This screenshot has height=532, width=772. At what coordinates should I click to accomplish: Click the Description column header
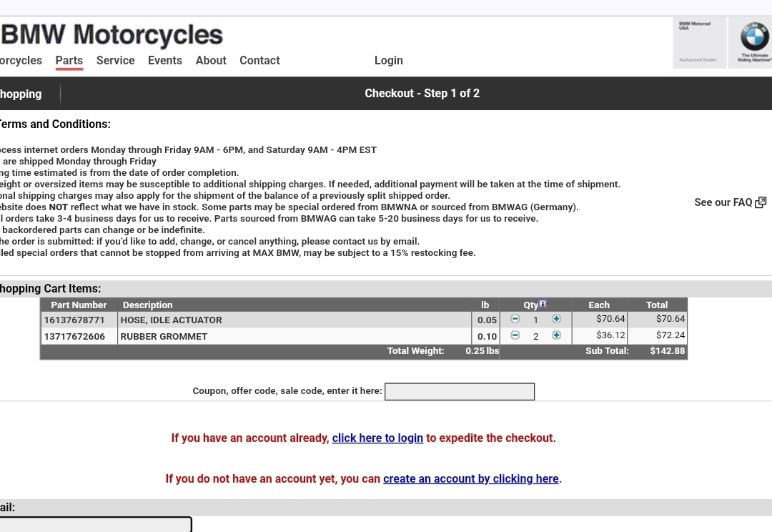147,305
